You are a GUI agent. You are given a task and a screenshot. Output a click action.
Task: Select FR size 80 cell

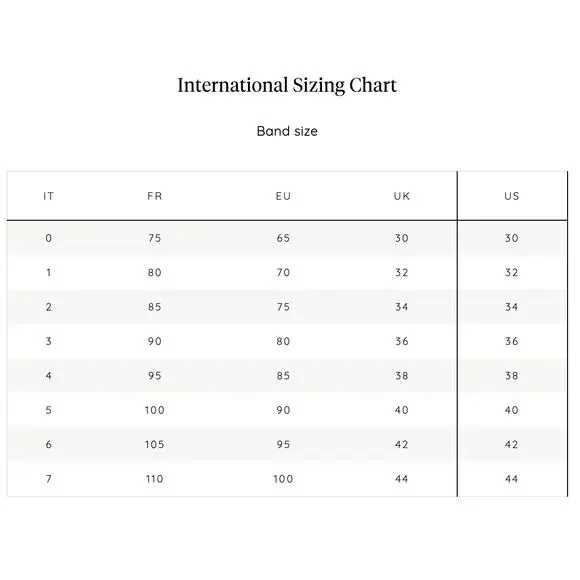coord(155,273)
